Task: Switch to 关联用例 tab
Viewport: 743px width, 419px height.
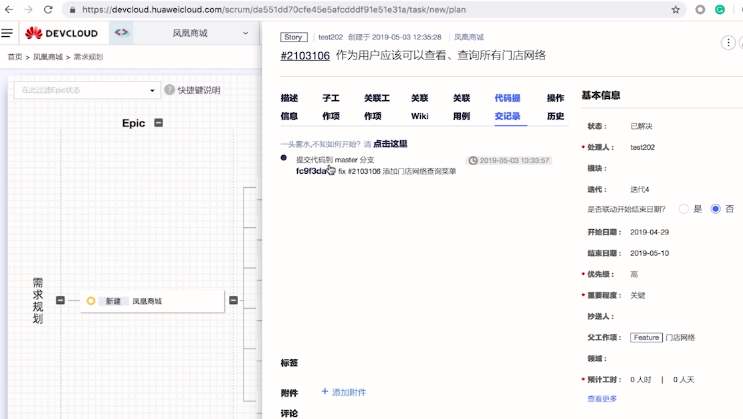Action: click(462, 107)
